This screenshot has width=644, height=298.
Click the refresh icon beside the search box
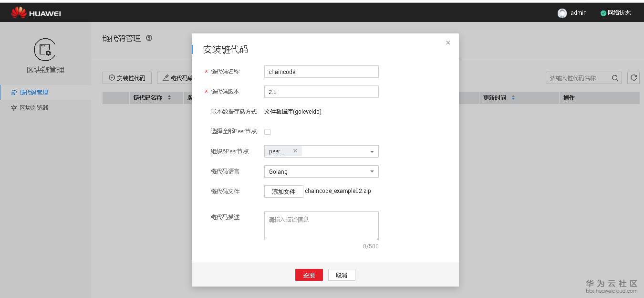633,77
